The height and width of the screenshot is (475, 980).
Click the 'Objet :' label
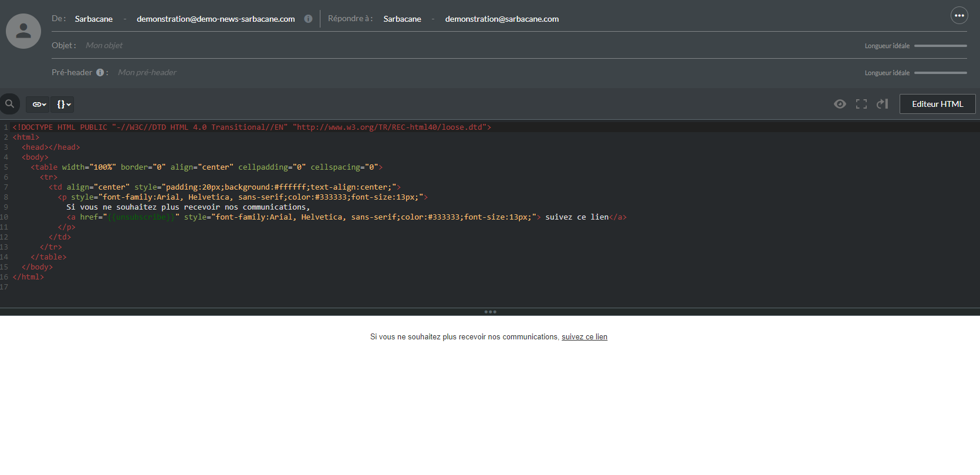point(64,45)
